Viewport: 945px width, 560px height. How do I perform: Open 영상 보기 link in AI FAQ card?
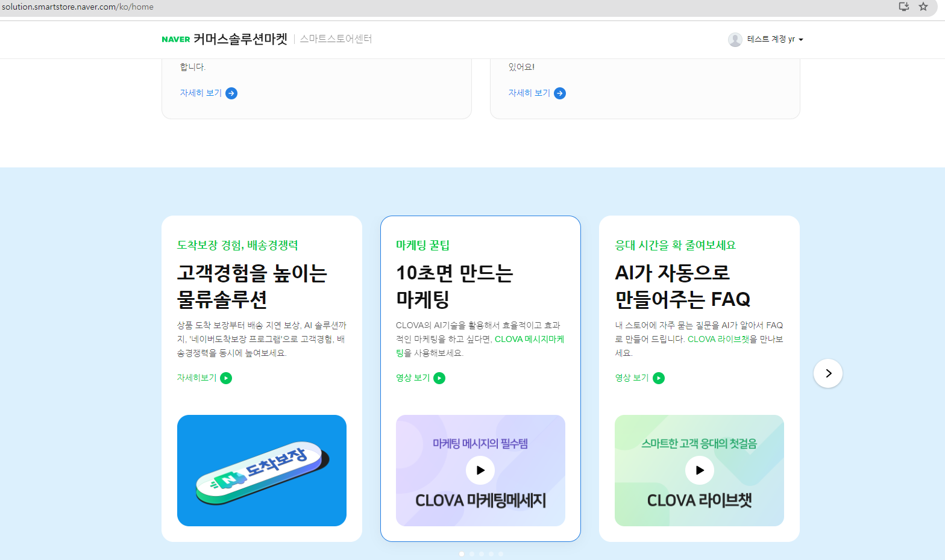pos(632,378)
